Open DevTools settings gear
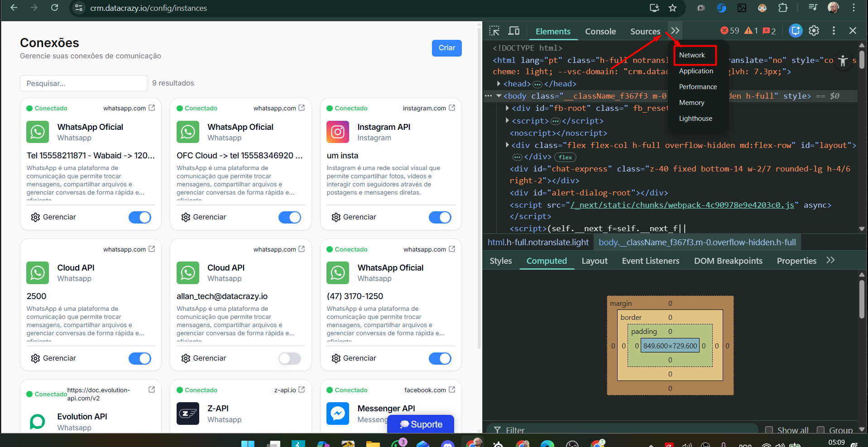The width and height of the screenshot is (868, 447). pyautogui.click(x=814, y=31)
